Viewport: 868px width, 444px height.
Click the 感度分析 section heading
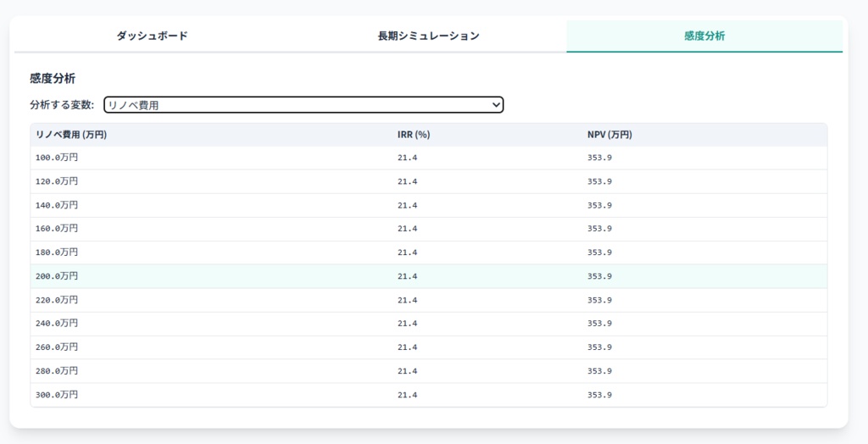tap(53, 79)
